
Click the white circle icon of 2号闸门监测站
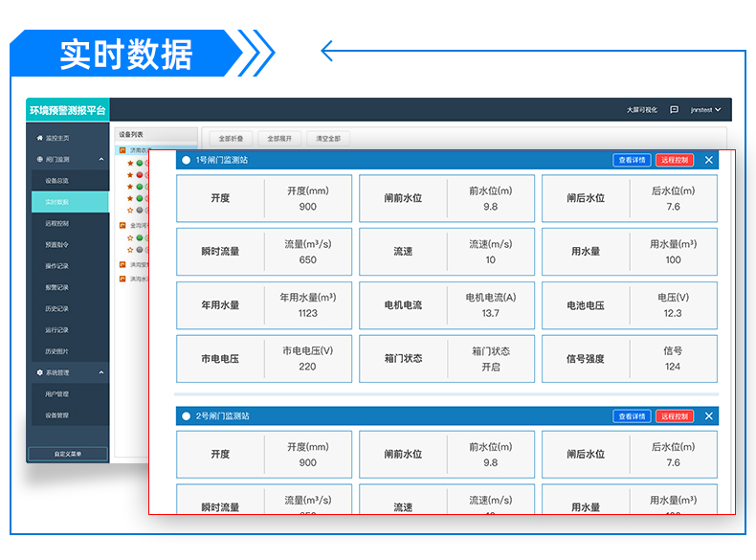tap(187, 416)
